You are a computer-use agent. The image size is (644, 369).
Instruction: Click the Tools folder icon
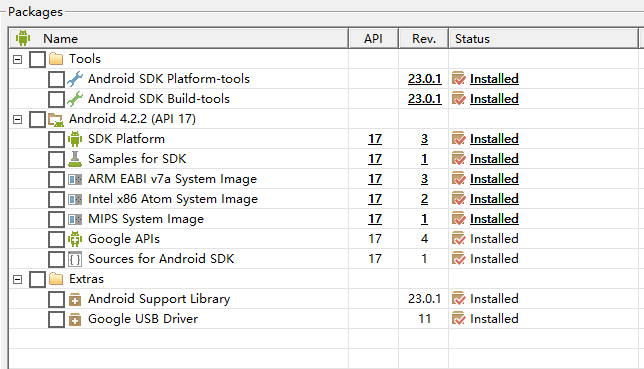[56, 59]
